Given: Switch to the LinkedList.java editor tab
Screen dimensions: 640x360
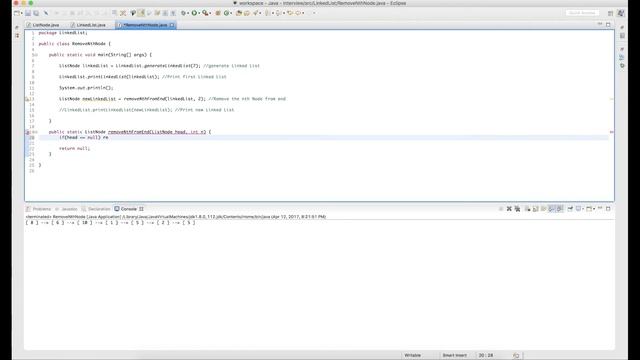Looking at the screenshot, I should [88, 25].
